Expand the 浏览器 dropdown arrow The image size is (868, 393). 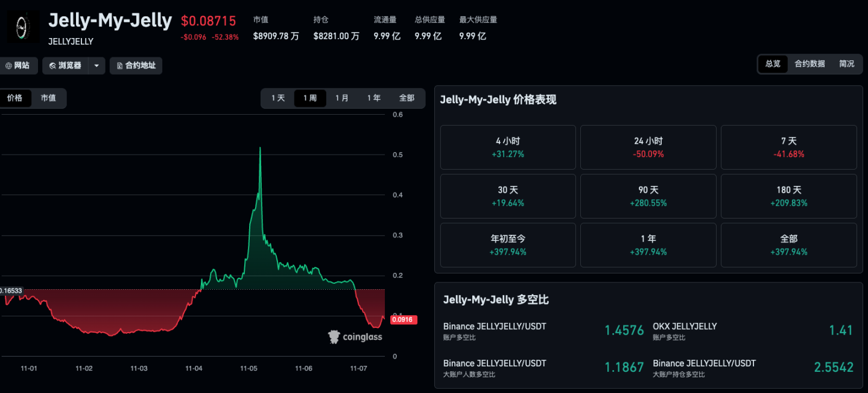coord(97,66)
